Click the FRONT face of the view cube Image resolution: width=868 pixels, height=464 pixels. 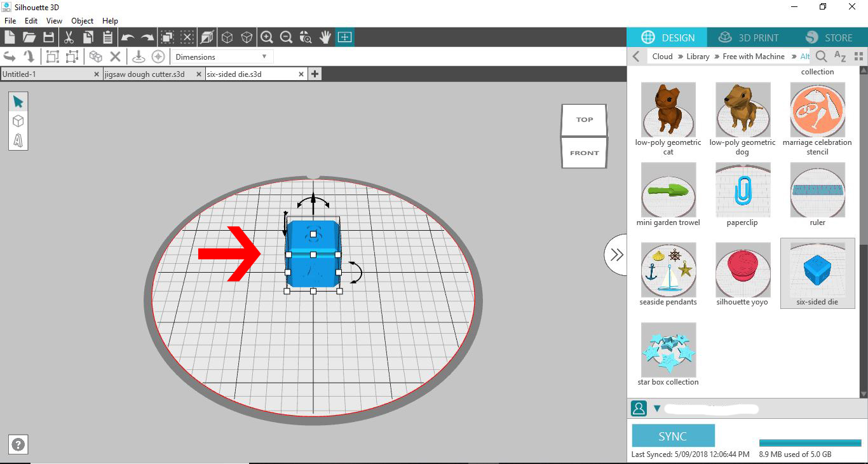[x=584, y=153]
